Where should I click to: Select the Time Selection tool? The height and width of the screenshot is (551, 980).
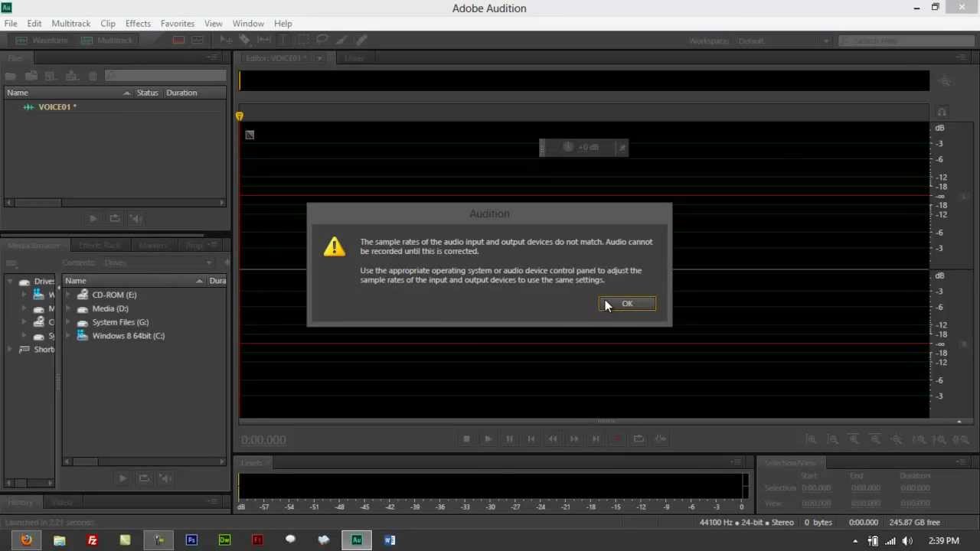pyautogui.click(x=283, y=41)
